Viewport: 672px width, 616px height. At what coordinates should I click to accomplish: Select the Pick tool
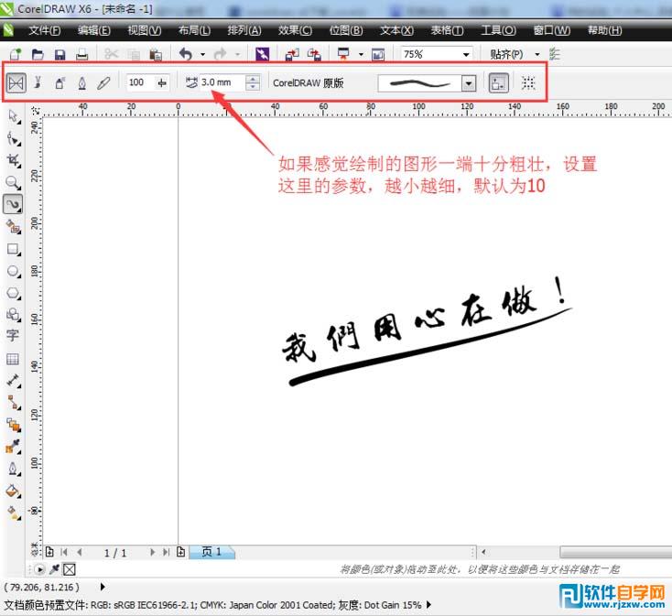(14, 116)
